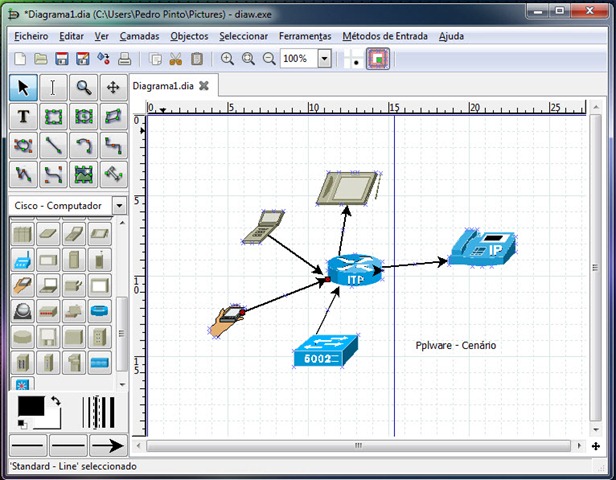Select the IP phone shape on canvas
The width and height of the screenshot is (616, 480).
click(483, 248)
